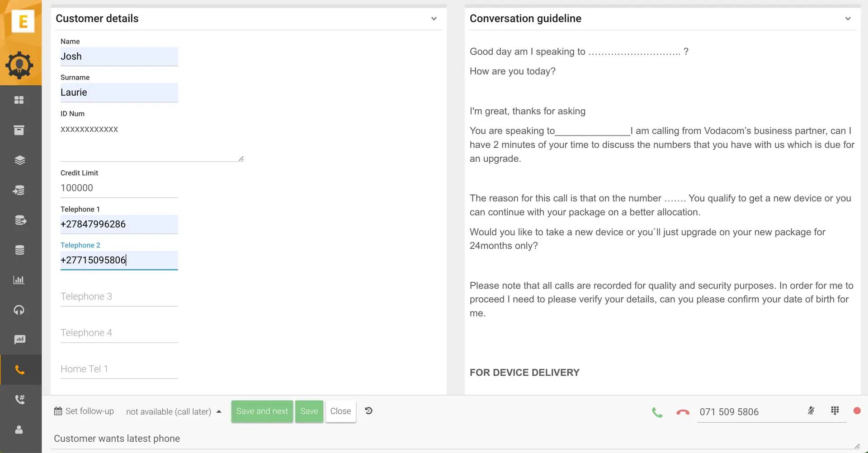Viewport: 868px width, 453px height.
Task: Click the Name field with Josh
Action: (x=119, y=56)
